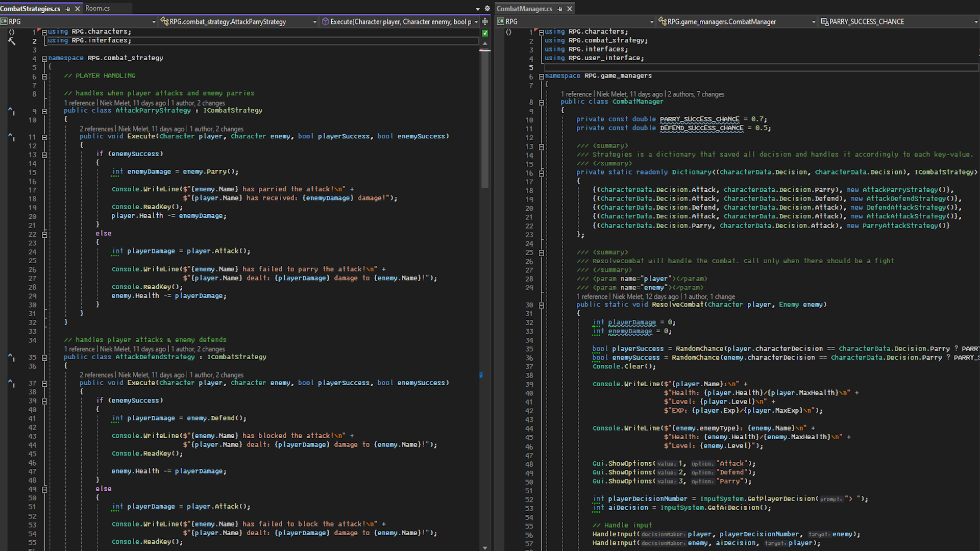This screenshot has width=980, height=551.
Task: Click enemy.Parry() call on line 15
Action: pyautogui.click(x=210, y=172)
